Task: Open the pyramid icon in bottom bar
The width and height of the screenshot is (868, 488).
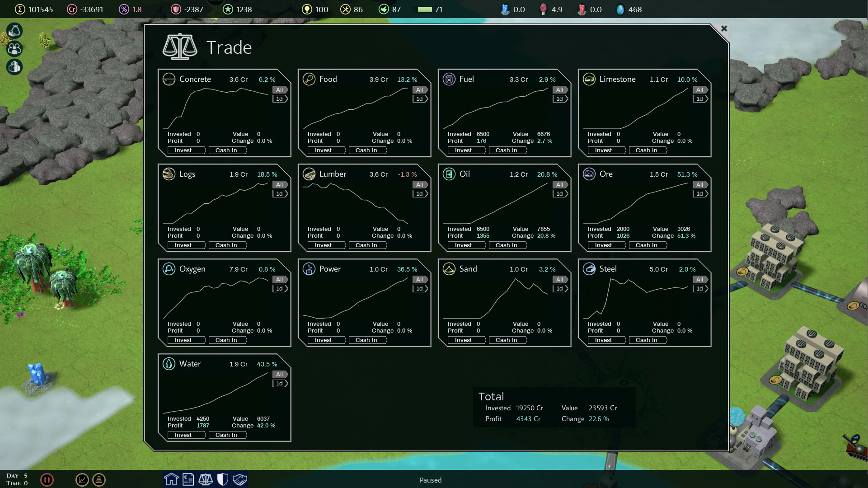Action: (x=99, y=479)
